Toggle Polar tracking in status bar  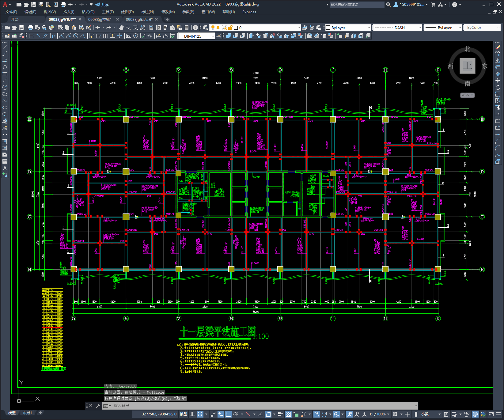point(236,414)
